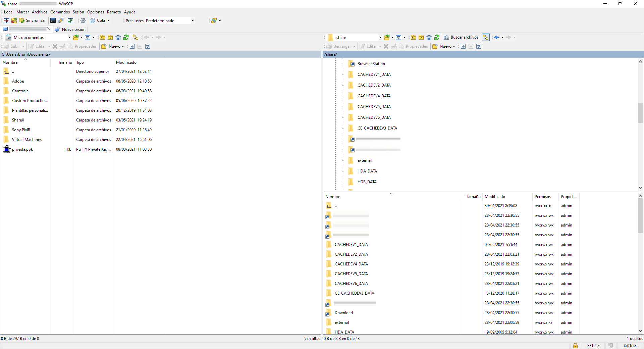The height and width of the screenshot is (349, 644).
Task: Open the Sesión menu
Action: tap(78, 12)
